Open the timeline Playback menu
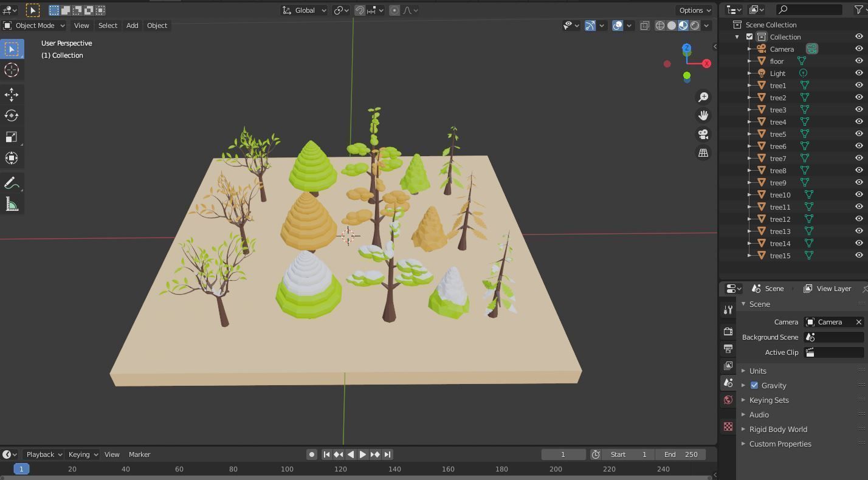Image resolution: width=868 pixels, height=480 pixels. coord(46,454)
